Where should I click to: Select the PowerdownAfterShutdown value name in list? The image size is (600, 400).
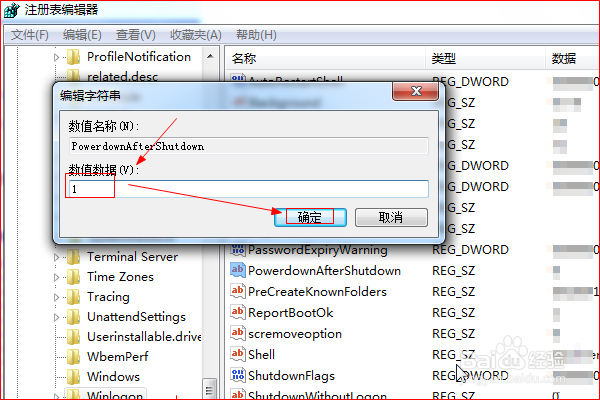[x=324, y=271]
